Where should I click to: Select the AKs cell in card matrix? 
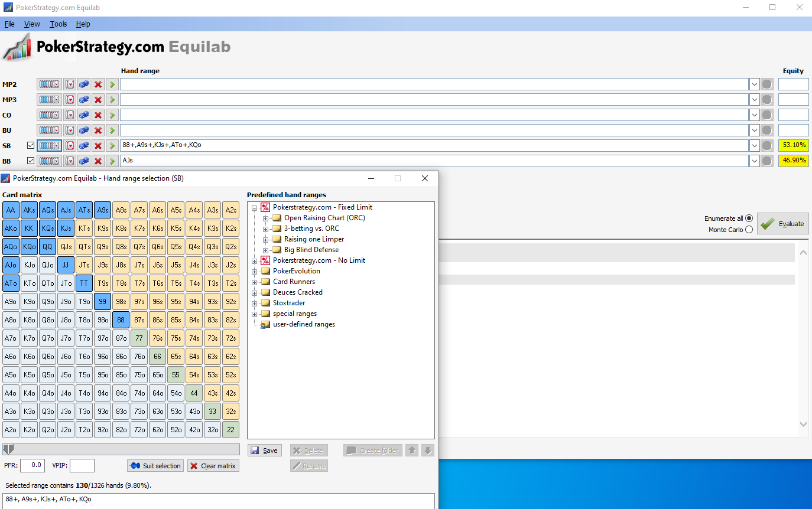point(30,210)
